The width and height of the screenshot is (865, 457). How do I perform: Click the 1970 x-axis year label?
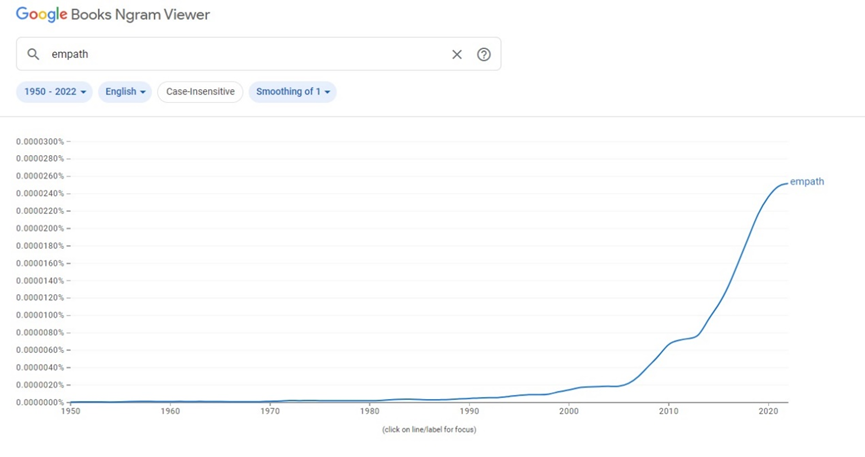[270, 411]
